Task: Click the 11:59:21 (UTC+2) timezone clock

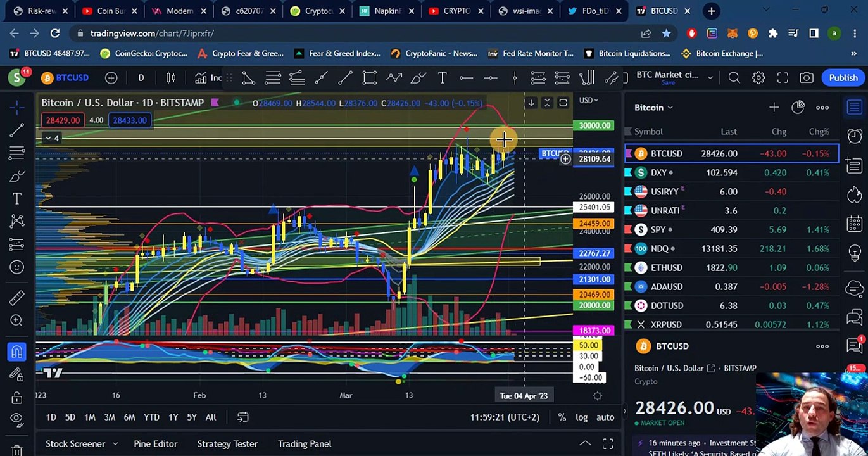Action: click(505, 417)
